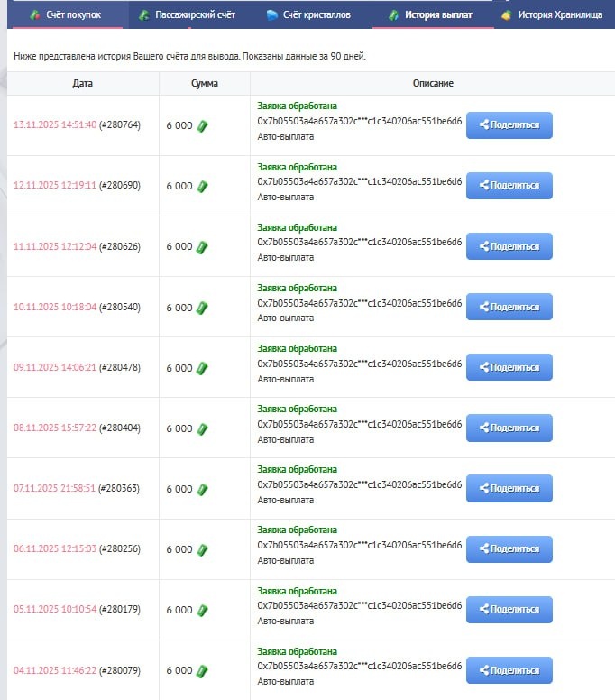The height and width of the screenshot is (700, 615).
Task: Click the share icon in payout #280079 row
Action: [484, 670]
